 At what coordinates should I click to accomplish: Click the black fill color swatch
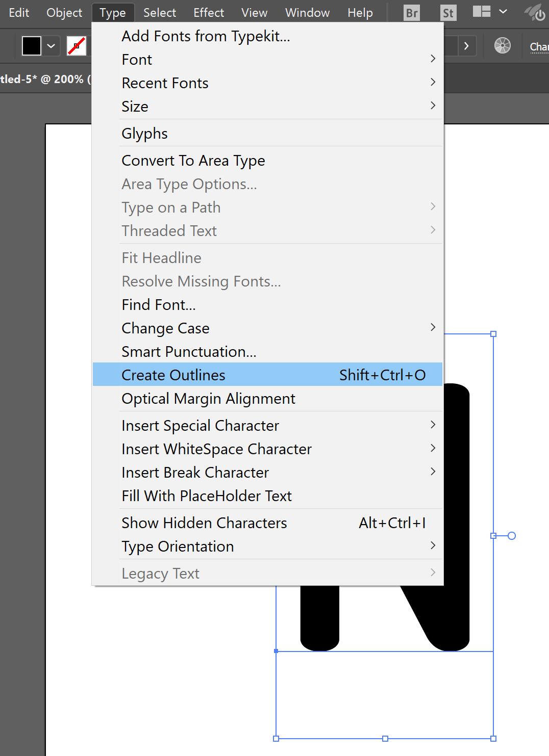point(31,46)
